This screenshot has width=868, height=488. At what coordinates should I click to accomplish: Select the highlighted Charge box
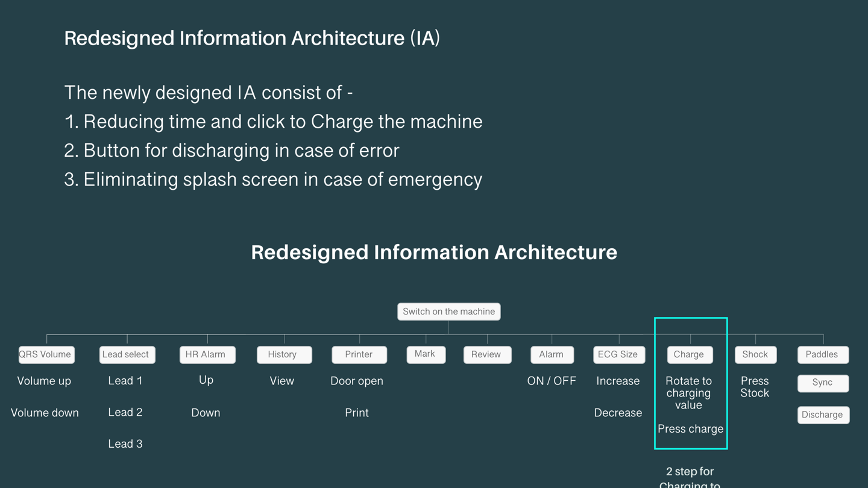click(690, 354)
